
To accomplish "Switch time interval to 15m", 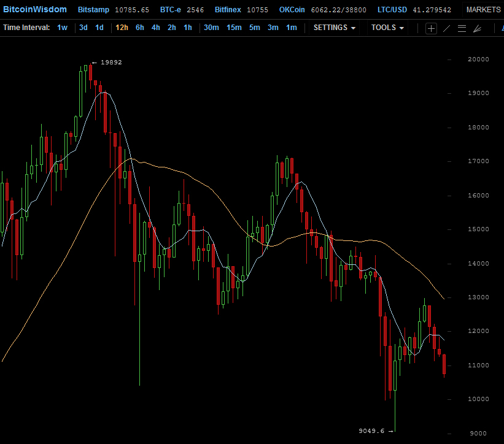I will click(x=234, y=28).
